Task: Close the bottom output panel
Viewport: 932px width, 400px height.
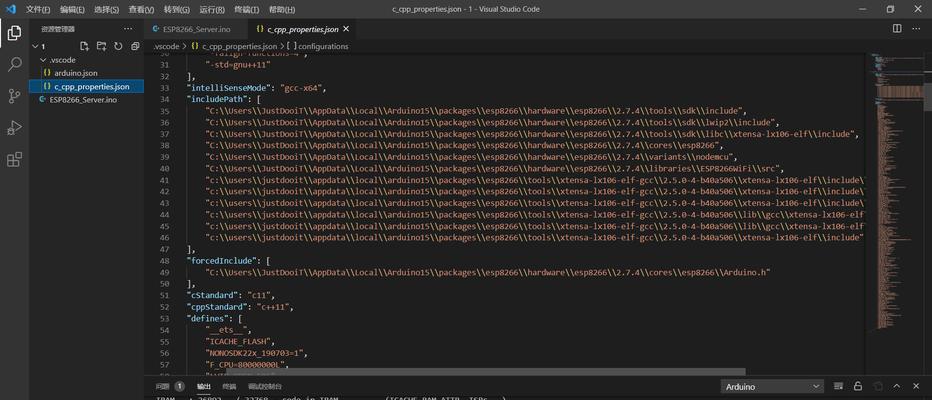Action: (918, 386)
